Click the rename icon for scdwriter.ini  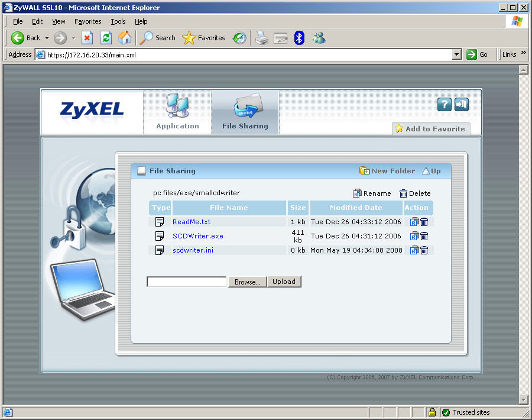tap(414, 250)
